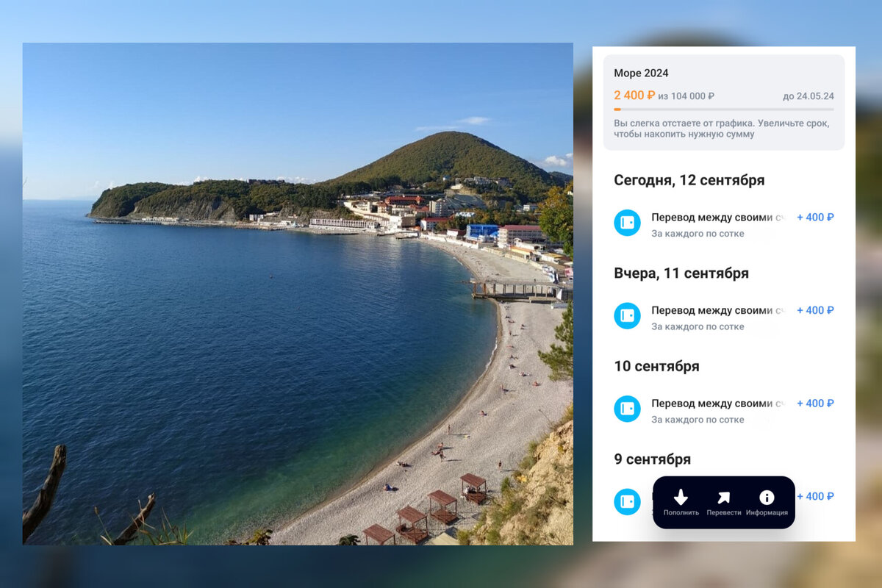This screenshot has width=882, height=588.
Task: Tap the Пополнить deposit arrow icon
Action: 681,497
